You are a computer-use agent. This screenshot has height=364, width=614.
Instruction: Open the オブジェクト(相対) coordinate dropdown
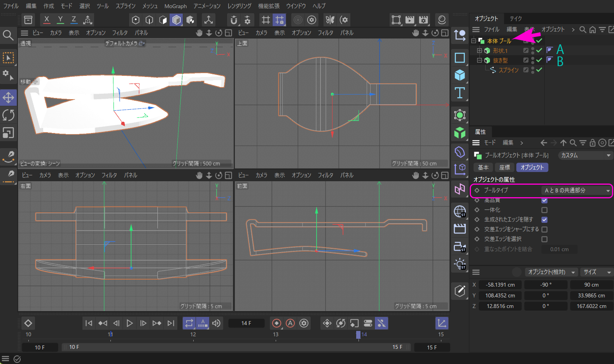551,272
